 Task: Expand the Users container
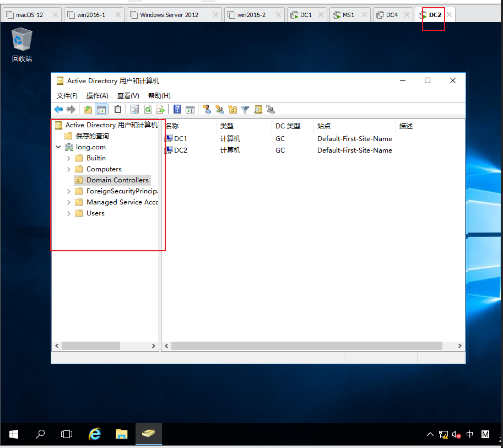pos(68,213)
